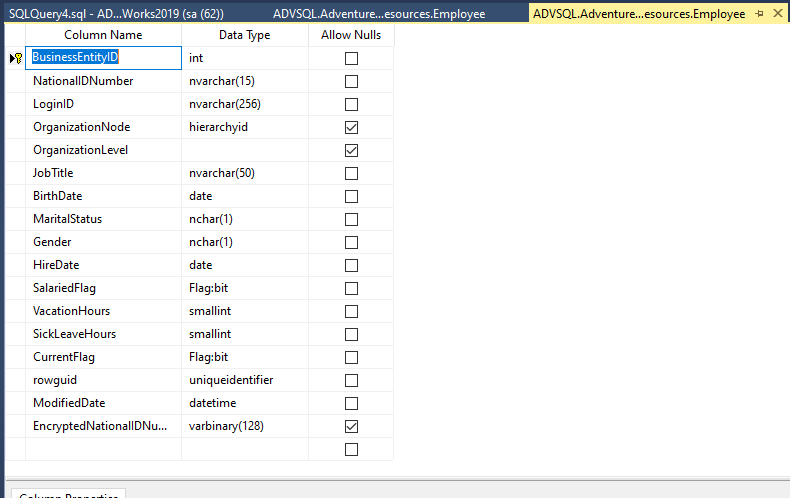Select the JobTitle column name
Screen dimensions: 790x498
coord(103,173)
